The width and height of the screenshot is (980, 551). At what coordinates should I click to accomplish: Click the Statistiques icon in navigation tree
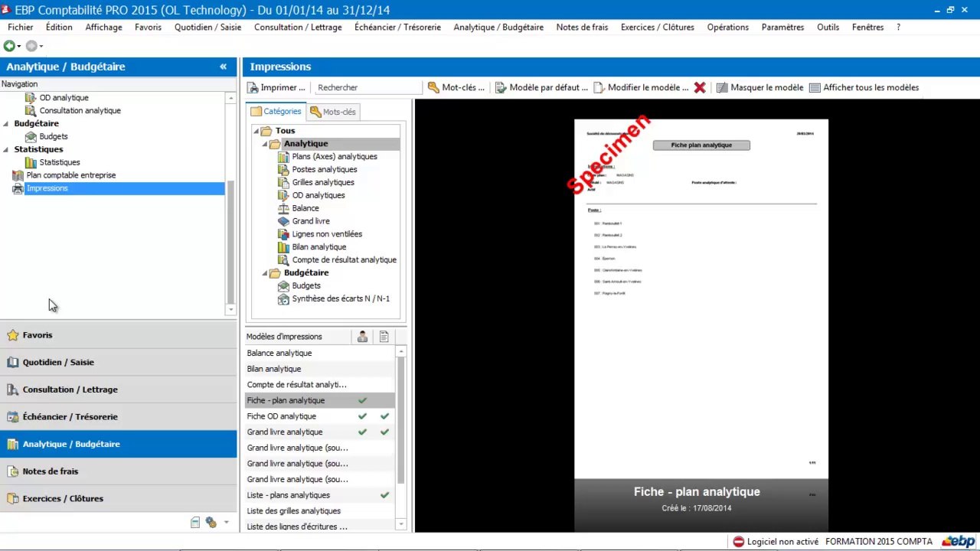[x=31, y=162]
